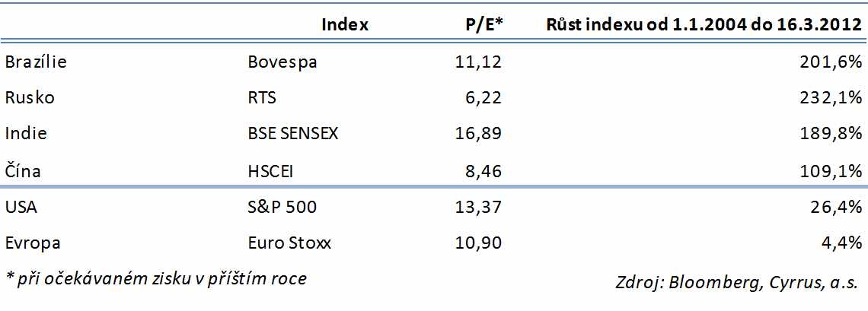
Task: Select the P/E* column header
Action: pos(484,24)
